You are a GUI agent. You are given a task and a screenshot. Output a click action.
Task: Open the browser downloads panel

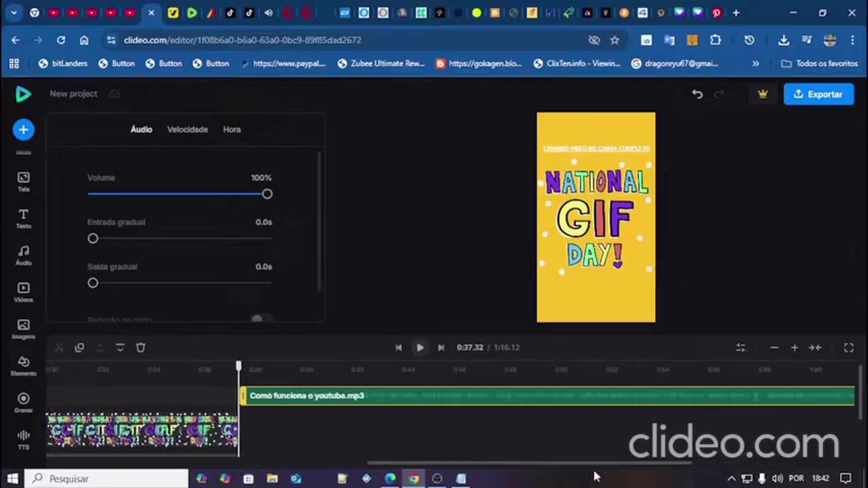click(783, 40)
